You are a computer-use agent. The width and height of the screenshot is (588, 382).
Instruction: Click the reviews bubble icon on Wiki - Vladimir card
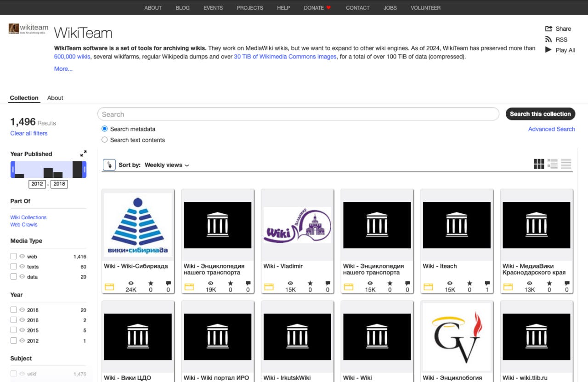click(328, 284)
